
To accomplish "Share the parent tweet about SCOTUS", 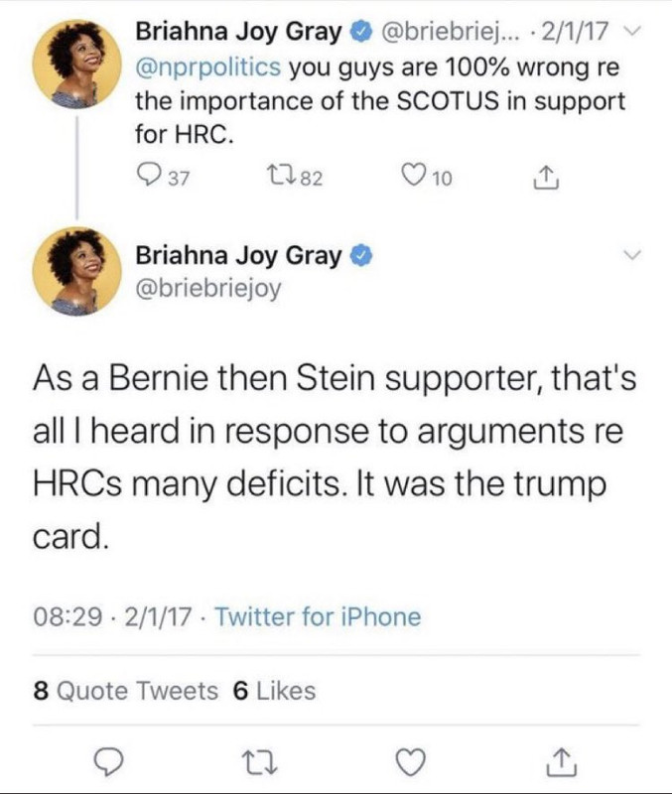I will point(546,178).
